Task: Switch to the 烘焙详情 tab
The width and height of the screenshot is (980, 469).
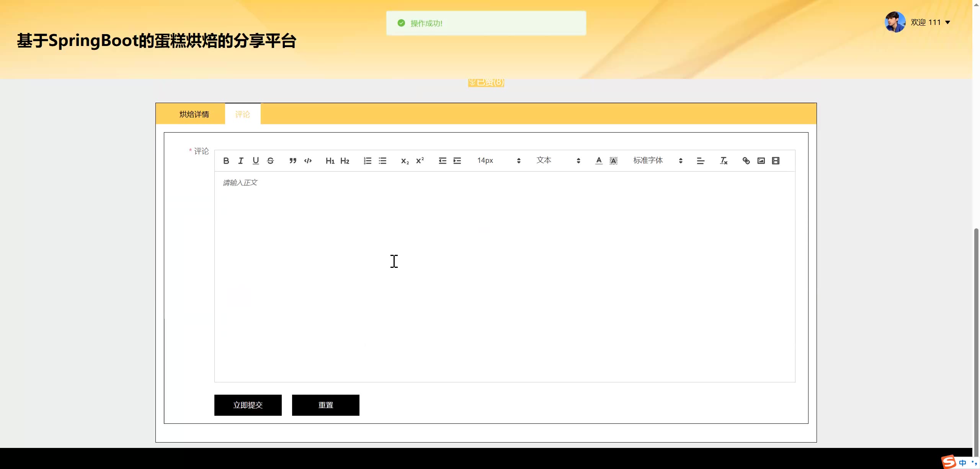Action: (194, 114)
